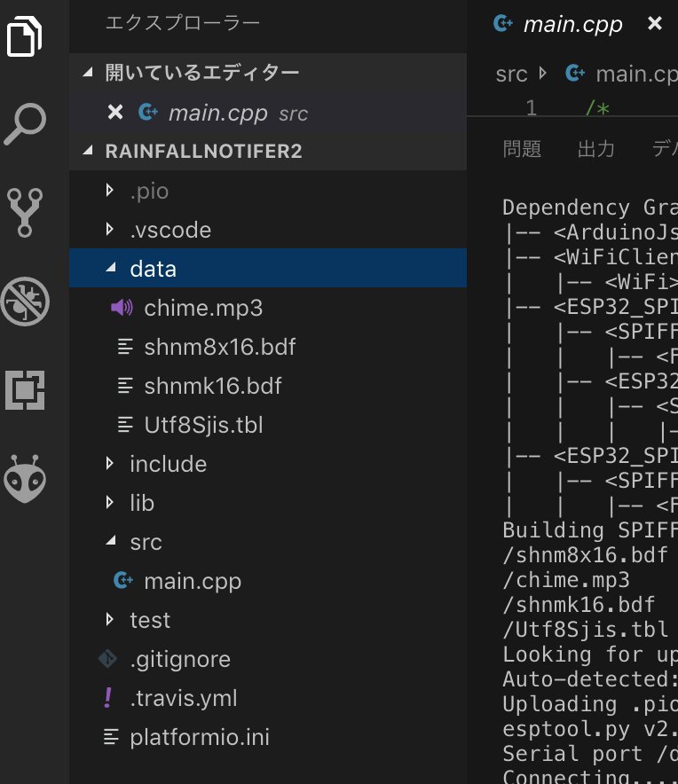678x784 pixels.
Task: Expand the .vscode folder
Action: 110,229
